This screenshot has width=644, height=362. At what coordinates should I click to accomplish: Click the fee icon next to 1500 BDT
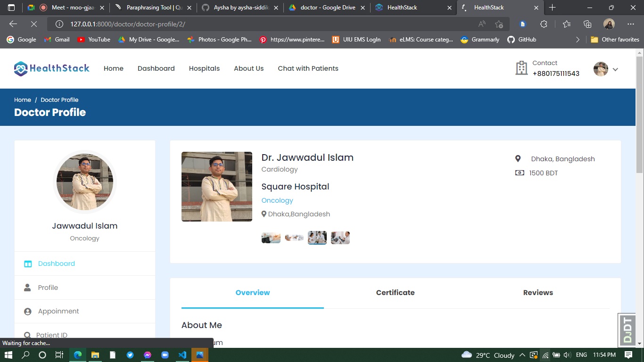click(519, 173)
